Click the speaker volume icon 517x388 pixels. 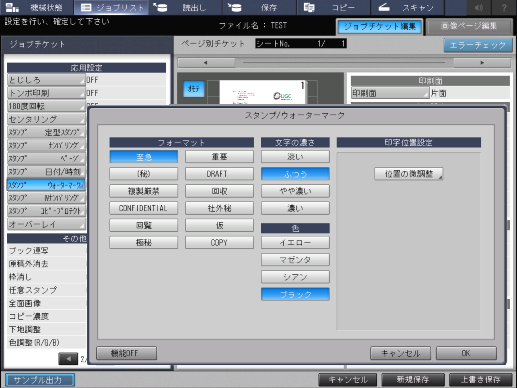tap(479, 7)
